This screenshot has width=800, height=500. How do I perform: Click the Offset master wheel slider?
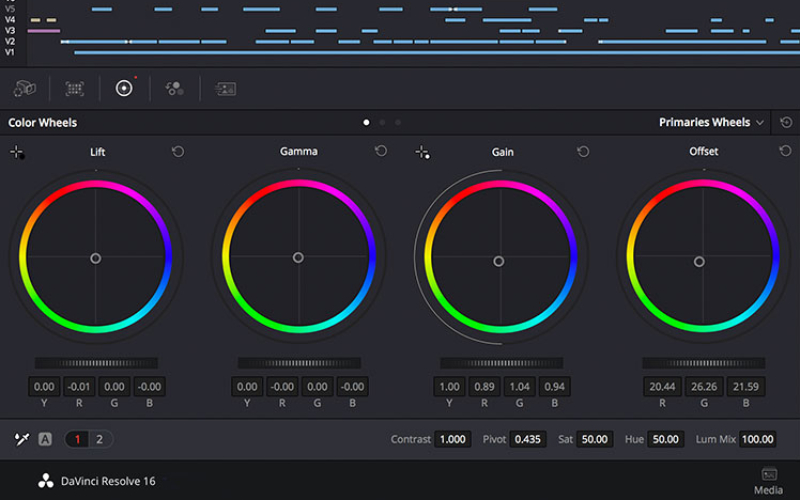pos(704,363)
